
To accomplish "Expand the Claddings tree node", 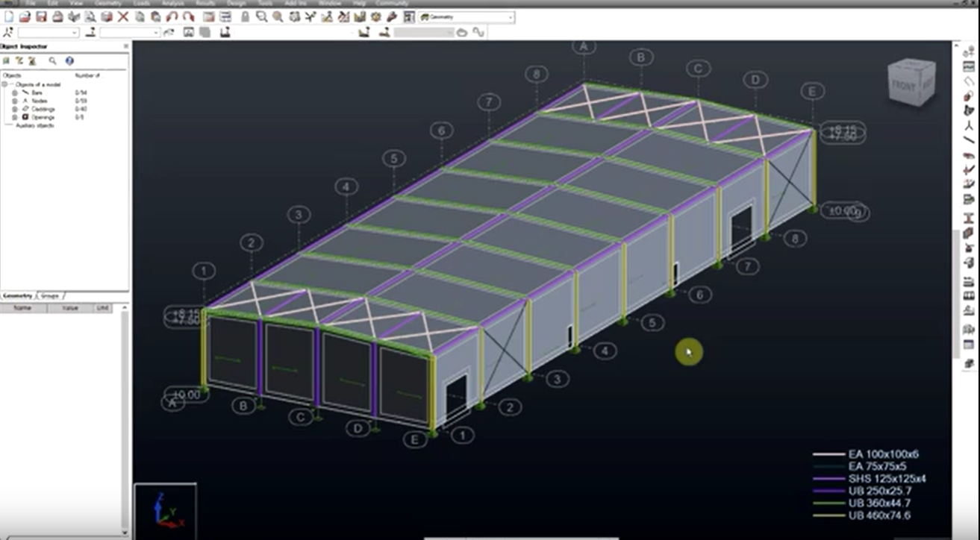I will 14,109.
